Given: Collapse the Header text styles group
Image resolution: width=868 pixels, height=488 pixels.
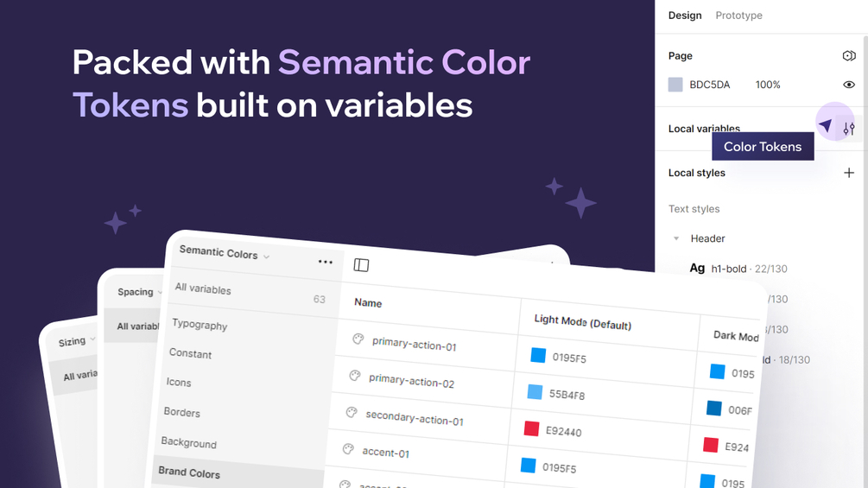Looking at the screenshot, I should point(676,238).
